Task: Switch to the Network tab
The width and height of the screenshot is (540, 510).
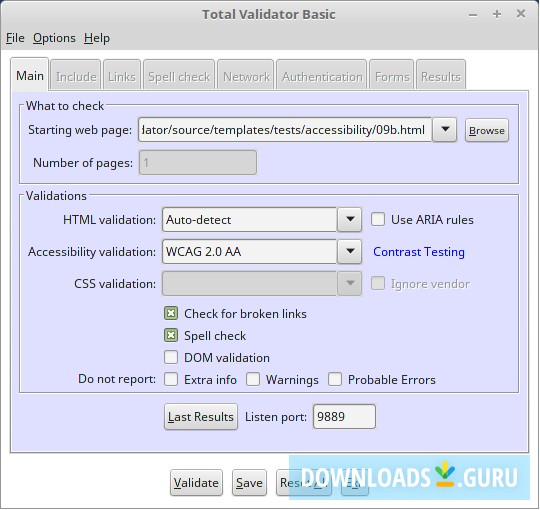Action: pyautogui.click(x=246, y=76)
